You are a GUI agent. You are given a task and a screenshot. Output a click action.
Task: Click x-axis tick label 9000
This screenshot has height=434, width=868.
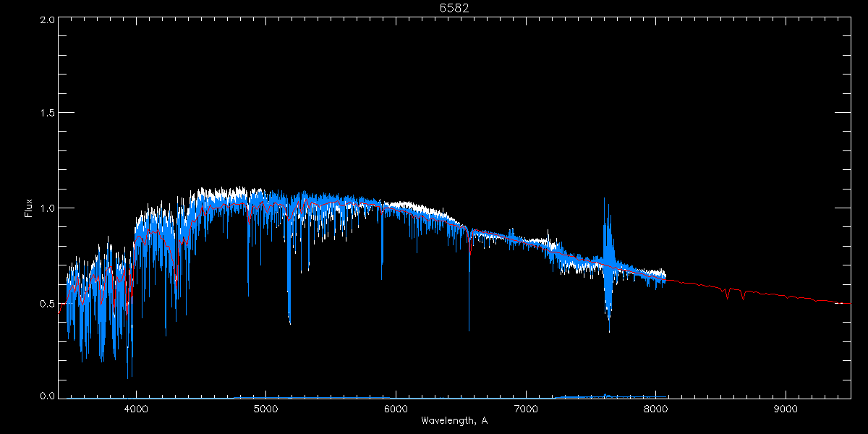point(786,409)
